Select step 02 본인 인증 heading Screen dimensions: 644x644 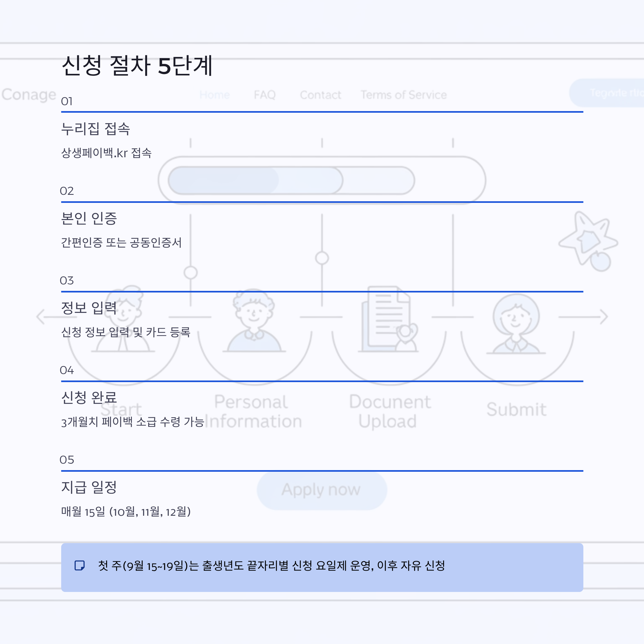tap(89, 218)
